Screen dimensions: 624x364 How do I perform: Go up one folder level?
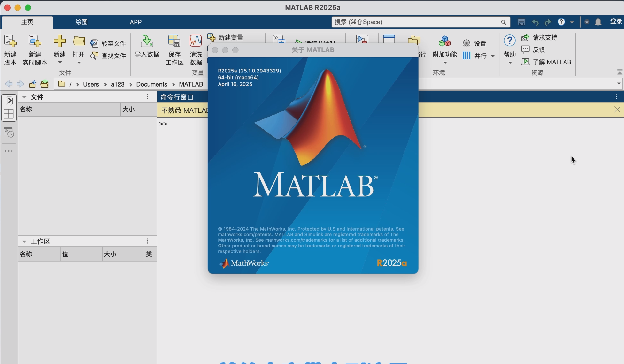pyautogui.click(x=33, y=84)
